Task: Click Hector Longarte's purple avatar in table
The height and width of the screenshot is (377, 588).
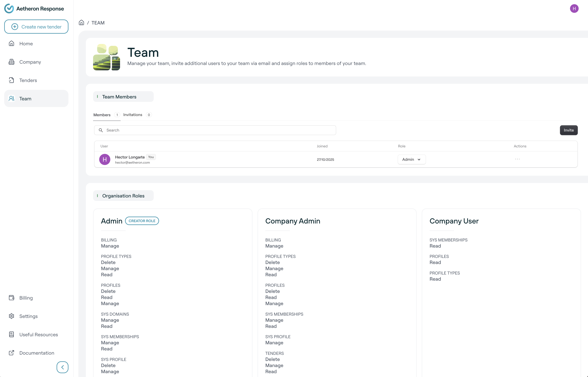Action: pos(105,160)
